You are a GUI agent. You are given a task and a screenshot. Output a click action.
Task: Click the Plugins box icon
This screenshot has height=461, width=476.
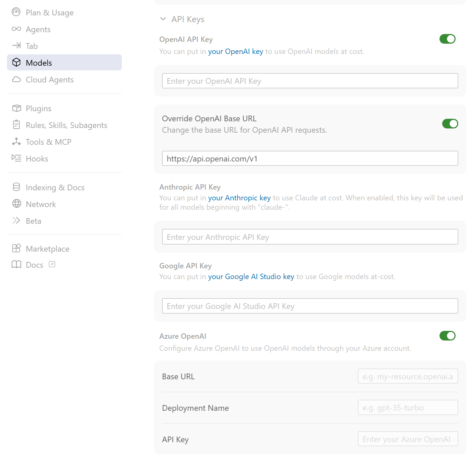pyautogui.click(x=16, y=108)
